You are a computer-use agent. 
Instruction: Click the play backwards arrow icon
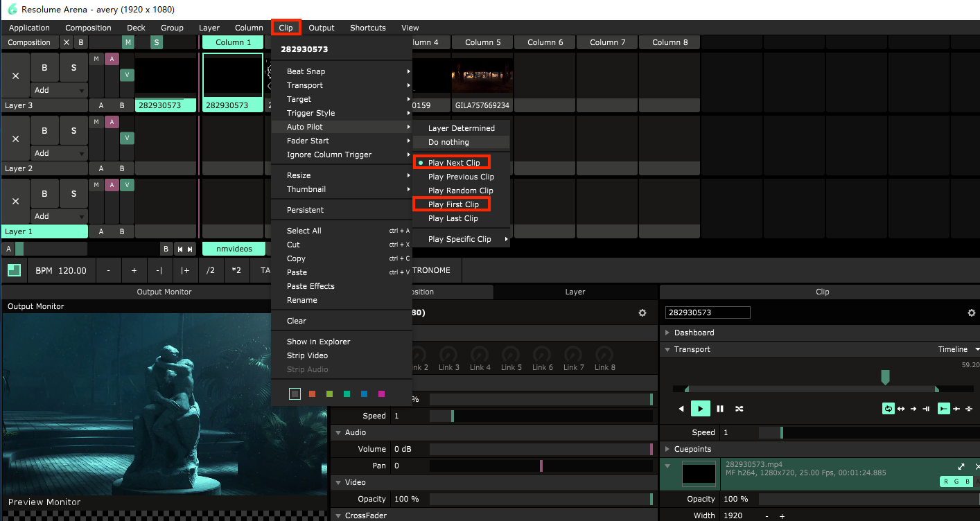tap(681, 409)
